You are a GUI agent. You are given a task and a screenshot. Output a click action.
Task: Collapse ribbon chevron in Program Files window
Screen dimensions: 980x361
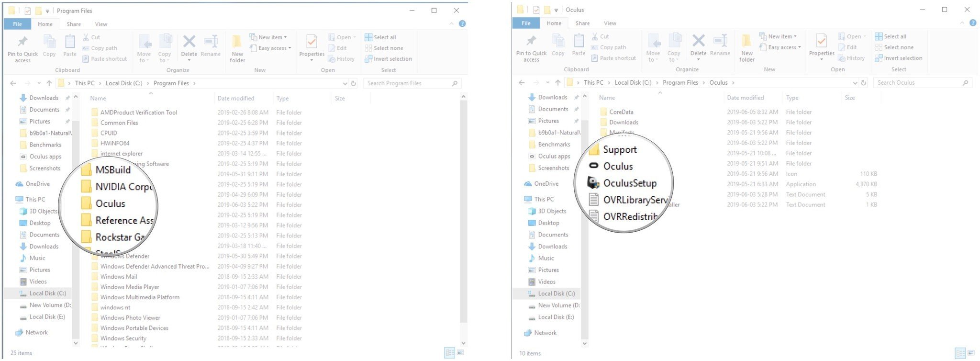451,23
